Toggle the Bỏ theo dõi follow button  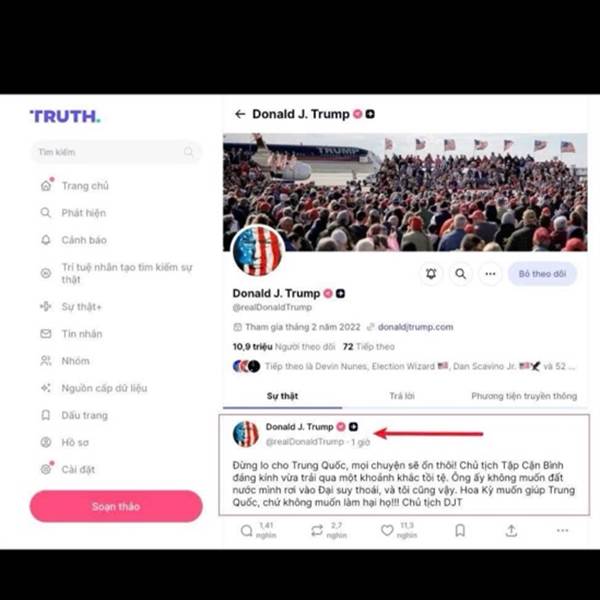click(542, 274)
